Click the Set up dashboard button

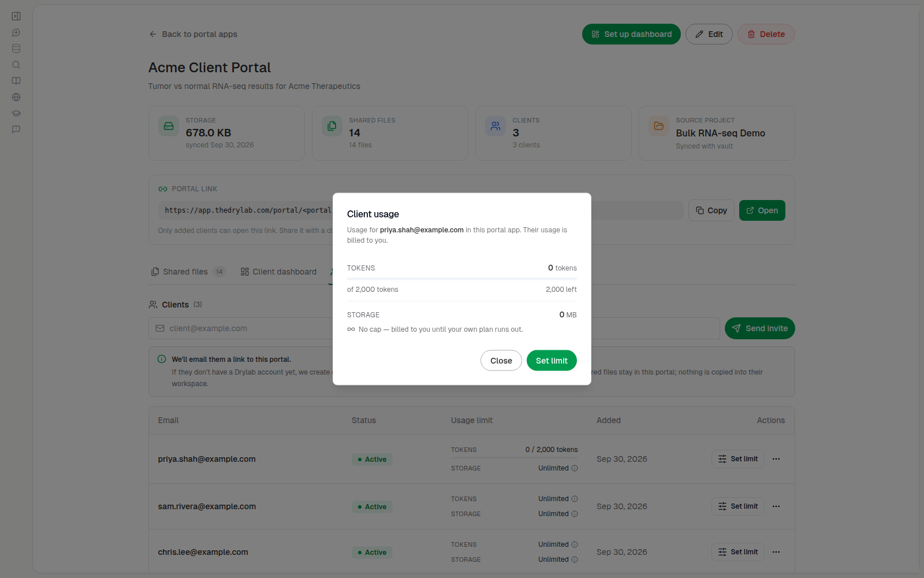[x=631, y=34]
